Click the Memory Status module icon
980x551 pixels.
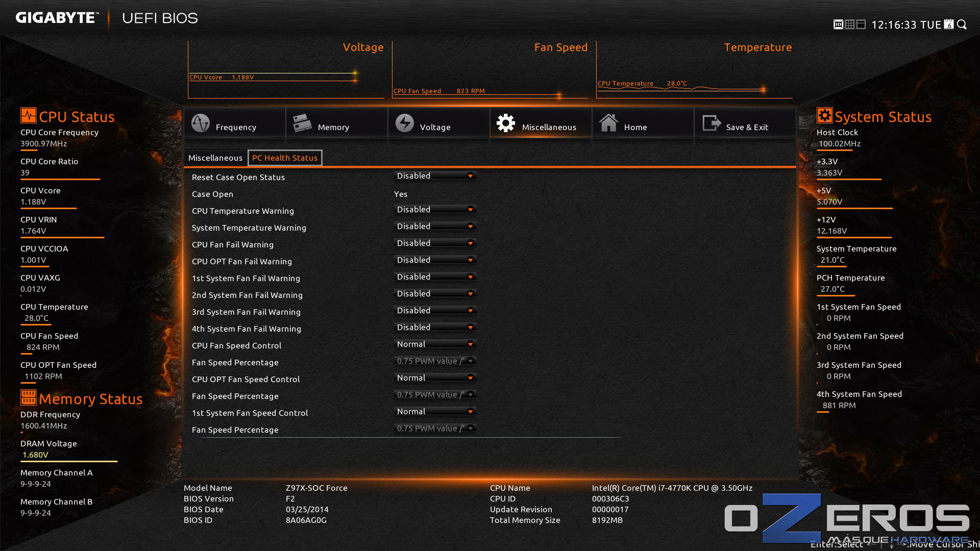(x=29, y=397)
